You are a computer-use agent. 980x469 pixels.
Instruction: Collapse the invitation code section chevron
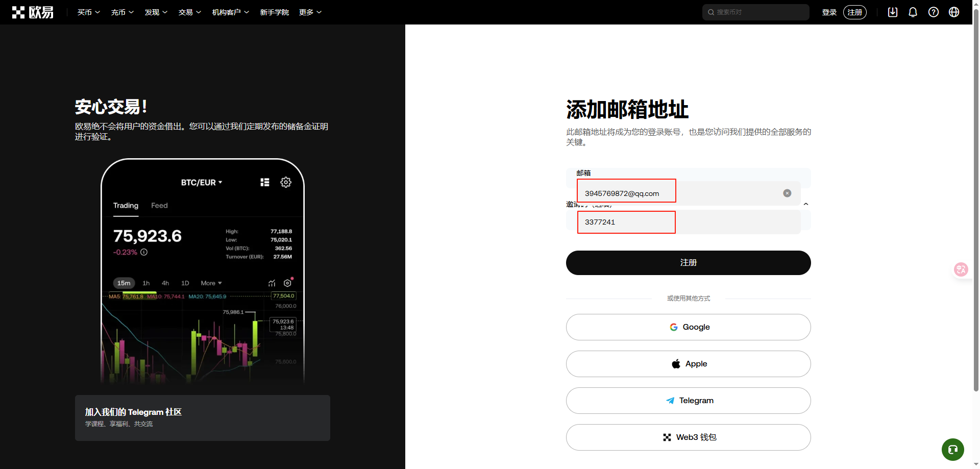pyautogui.click(x=806, y=204)
